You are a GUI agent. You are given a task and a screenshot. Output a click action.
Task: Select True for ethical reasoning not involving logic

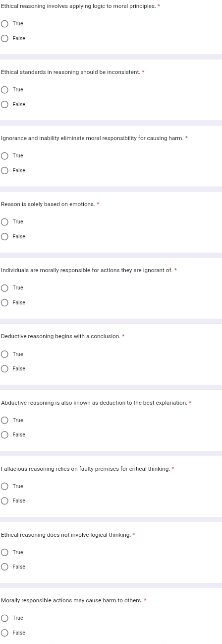click(x=5, y=553)
